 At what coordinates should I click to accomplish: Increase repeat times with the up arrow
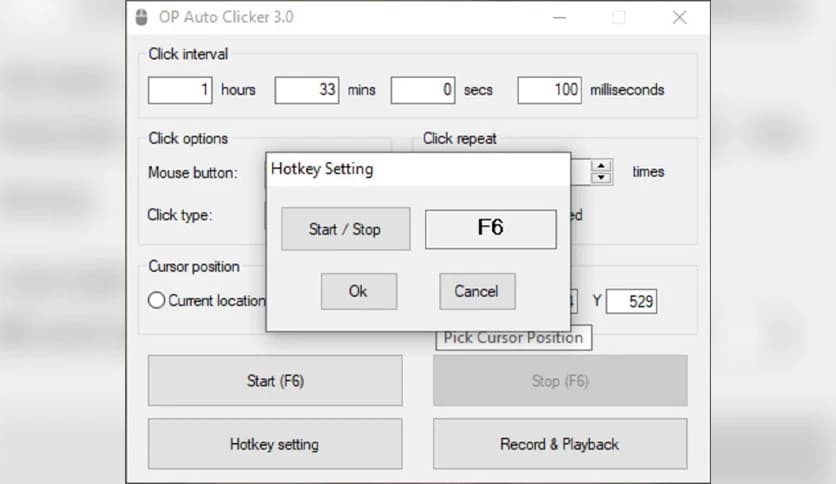(x=601, y=165)
